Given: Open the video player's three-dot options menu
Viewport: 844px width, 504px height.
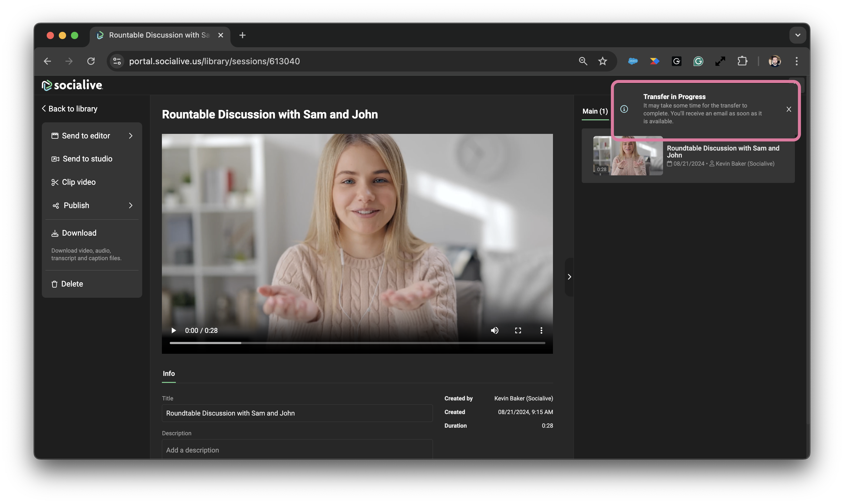Looking at the screenshot, I should coord(541,330).
